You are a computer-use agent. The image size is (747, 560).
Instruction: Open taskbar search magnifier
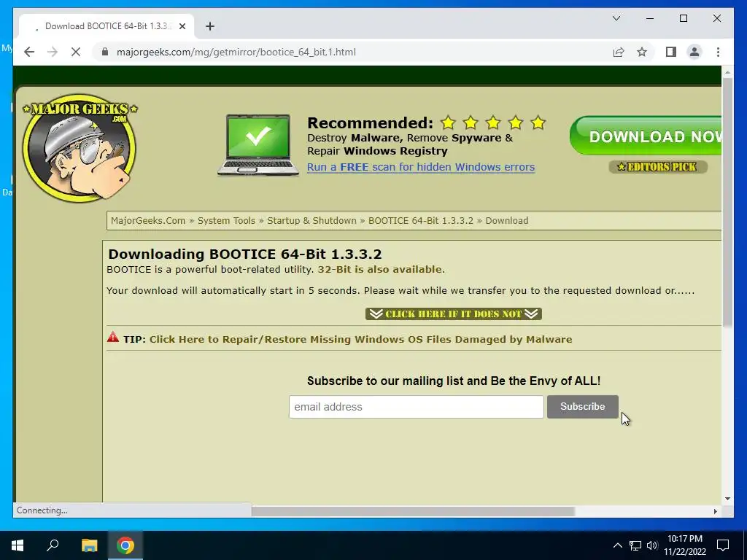tap(53, 545)
